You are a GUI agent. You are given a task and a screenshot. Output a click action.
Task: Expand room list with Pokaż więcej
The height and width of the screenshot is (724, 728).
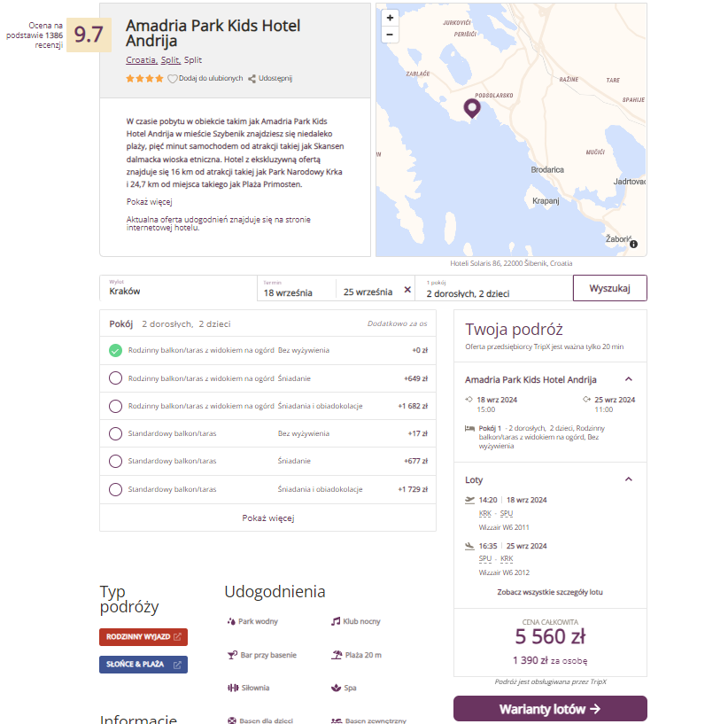[267, 518]
